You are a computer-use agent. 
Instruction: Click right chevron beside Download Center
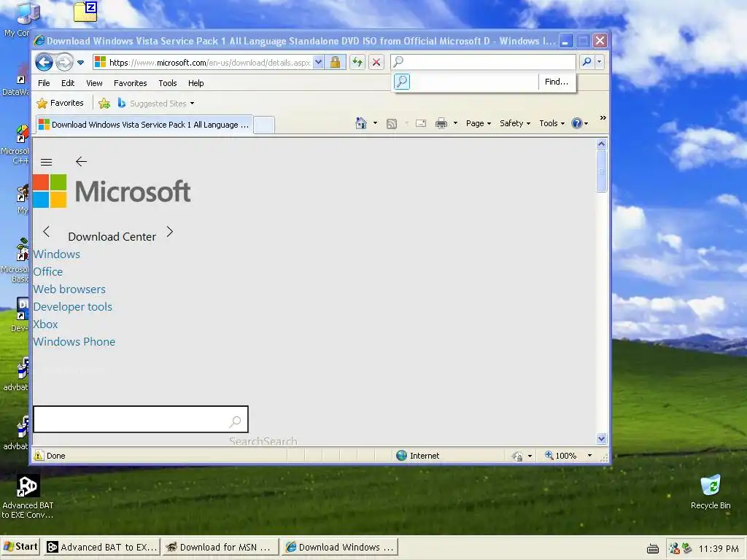coord(170,232)
